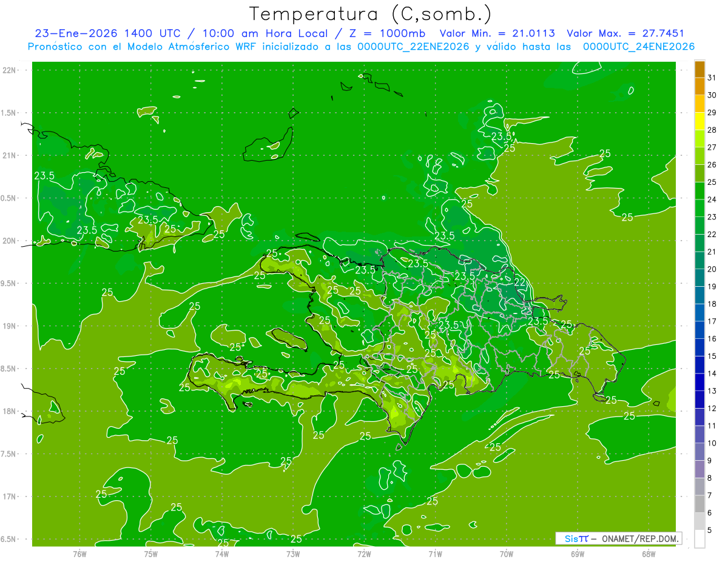
Task: Click the '0000UTC_22ENE2026' initialization time
Action: pyautogui.click(x=413, y=47)
